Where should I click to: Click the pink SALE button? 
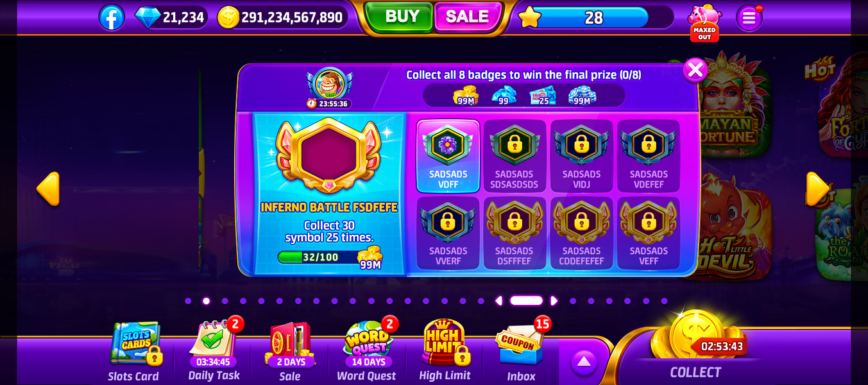(x=468, y=17)
